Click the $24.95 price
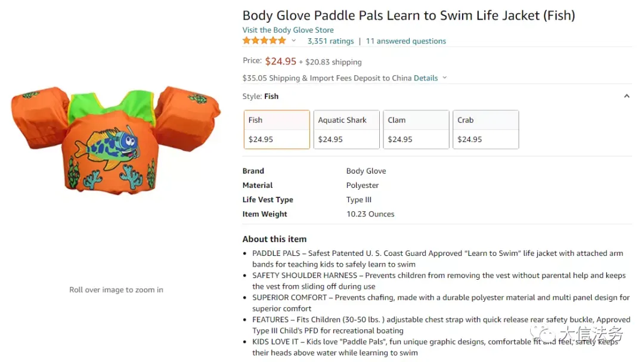Viewport: 644px width, 362px height. coord(280,61)
